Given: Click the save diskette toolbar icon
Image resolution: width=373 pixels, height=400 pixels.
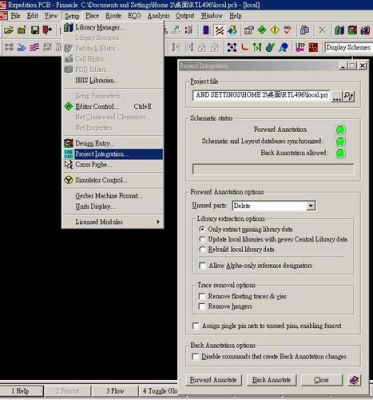Looking at the screenshot, I should (x=35, y=30).
